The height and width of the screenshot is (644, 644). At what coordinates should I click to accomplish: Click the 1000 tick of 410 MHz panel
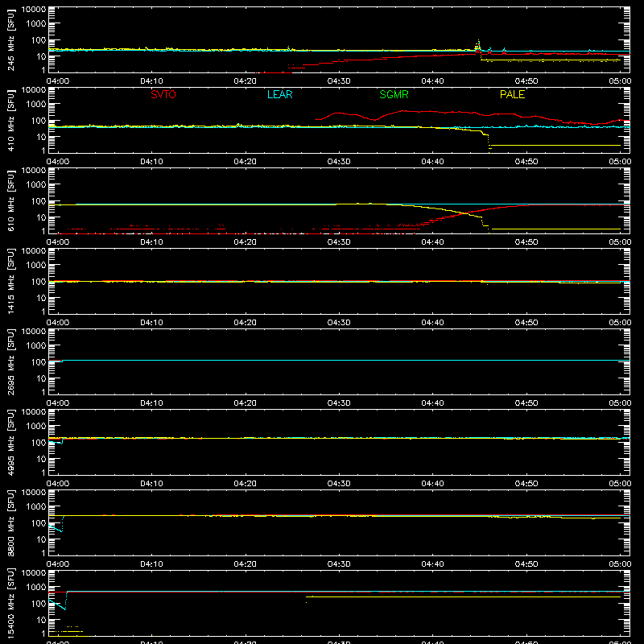(36, 105)
